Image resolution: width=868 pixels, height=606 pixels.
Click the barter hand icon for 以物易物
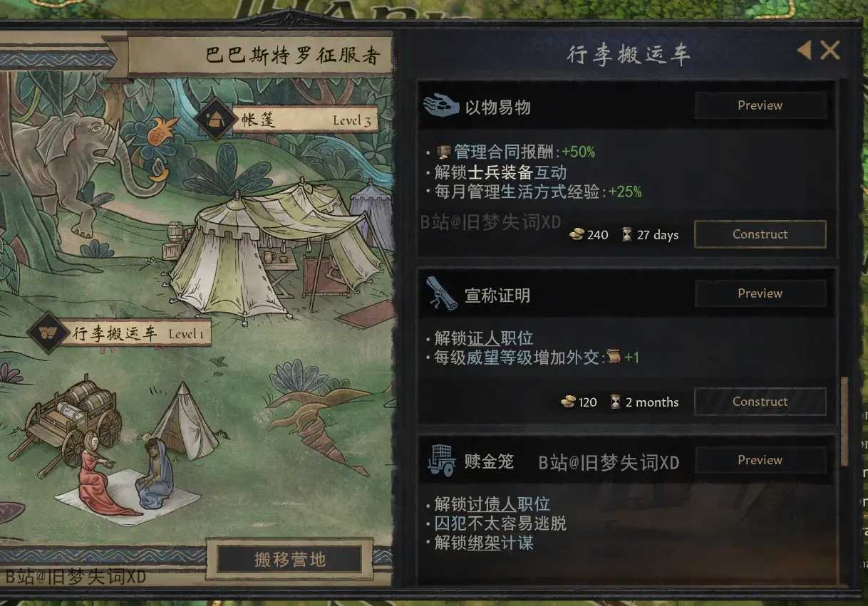pos(441,106)
